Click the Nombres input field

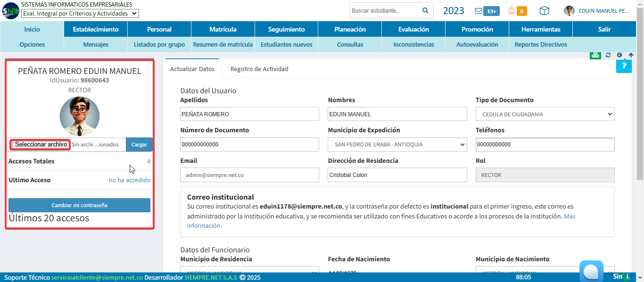(x=397, y=114)
